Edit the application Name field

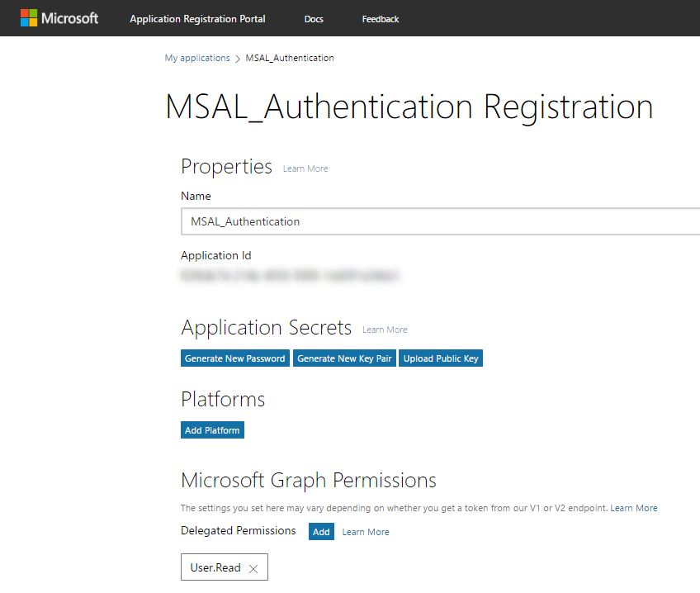440,221
